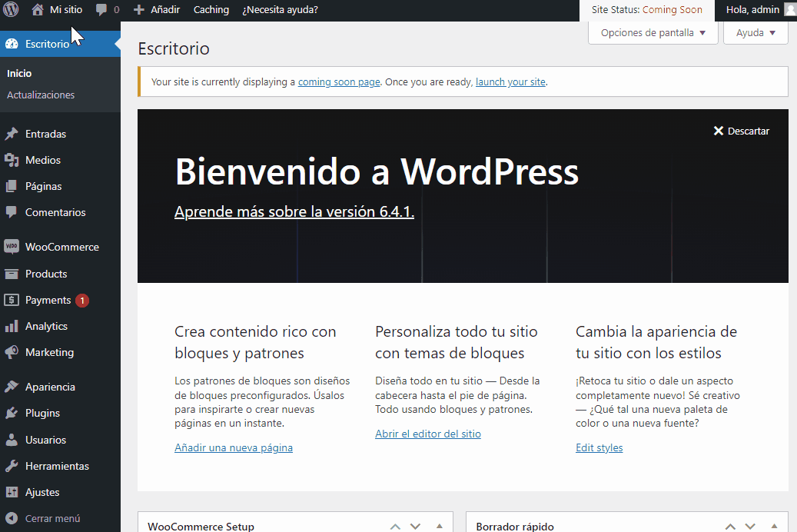Click the Marketing megaphone icon
This screenshot has width=797, height=532.
coord(12,352)
